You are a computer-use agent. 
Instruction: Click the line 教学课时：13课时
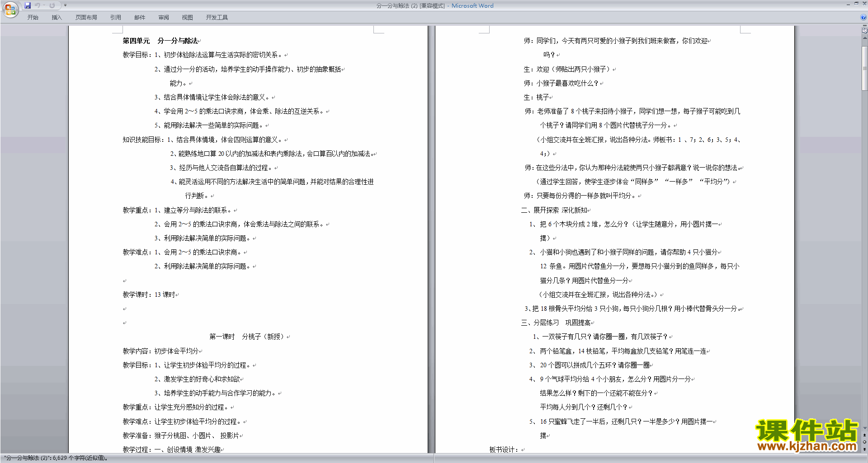pos(149,295)
